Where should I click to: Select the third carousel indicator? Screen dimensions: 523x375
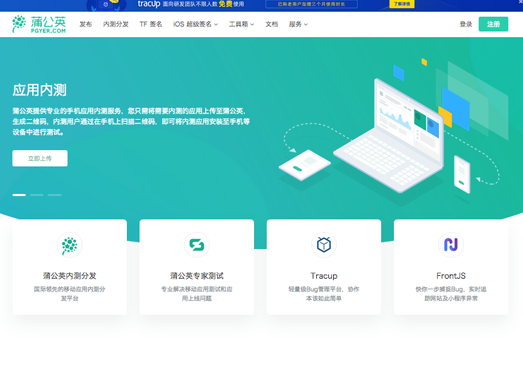[55, 195]
